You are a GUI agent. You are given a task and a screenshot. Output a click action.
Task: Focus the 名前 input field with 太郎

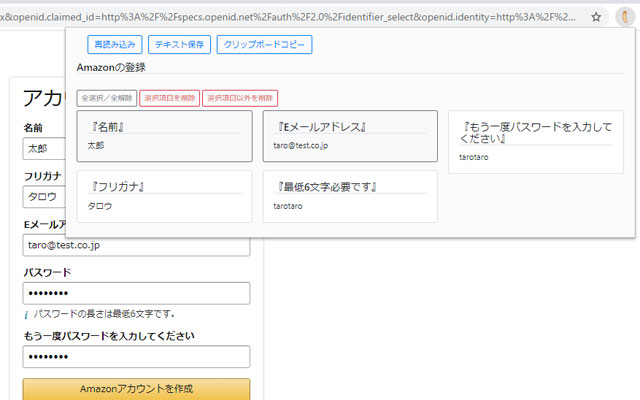tap(44, 149)
